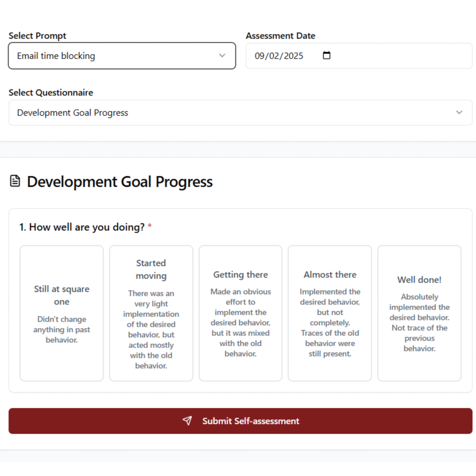476x476 pixels.
Task: Click the "Assessment Date" label
Action: (x=280, y=36)
